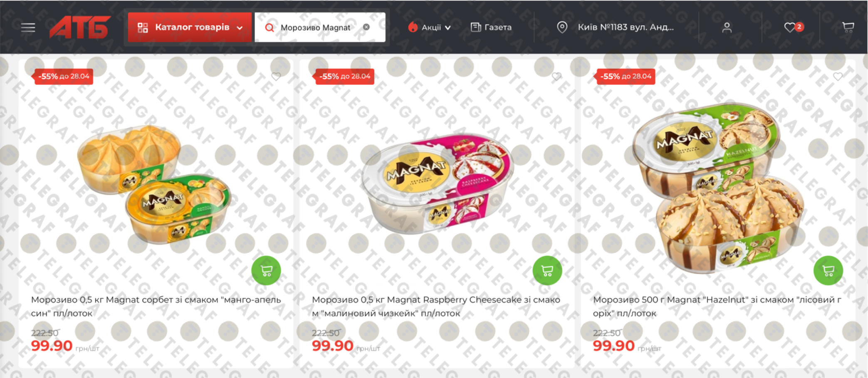This screenshot has width=868, height=378.
Task: Open the hamburger menu
Action: click(28, 27)
